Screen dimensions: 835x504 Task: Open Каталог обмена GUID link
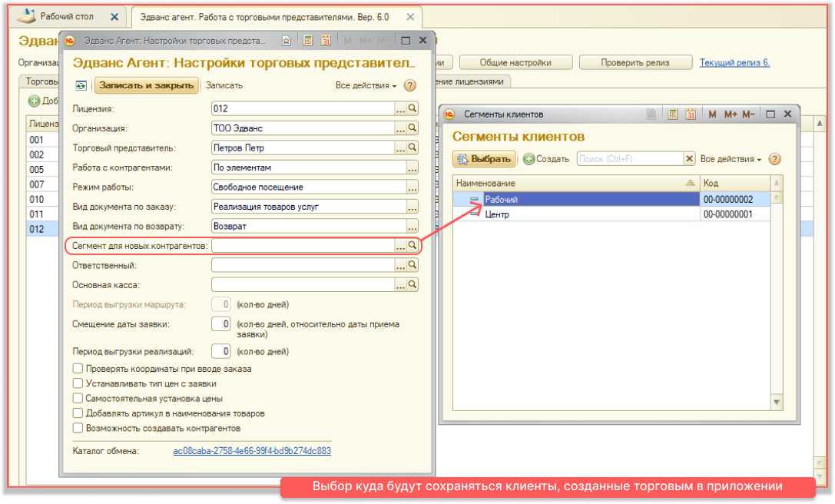(x=252, y=451)
